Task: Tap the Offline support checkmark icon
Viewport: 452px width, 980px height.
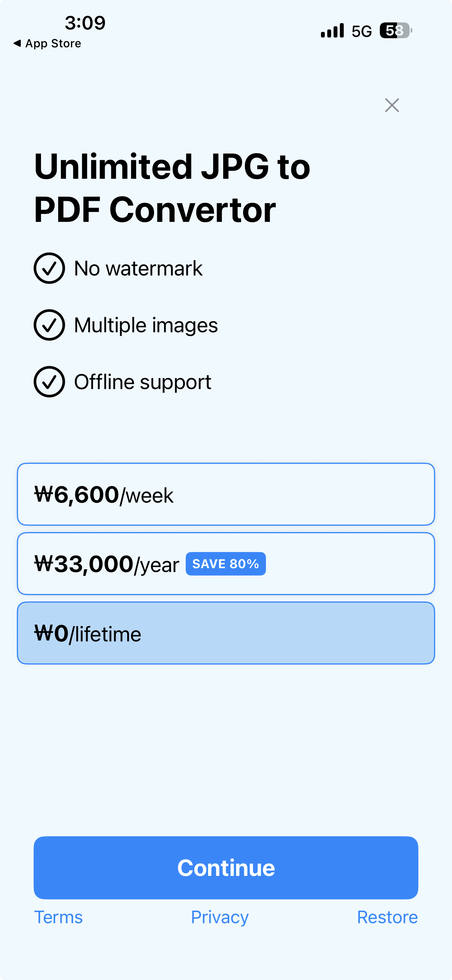Action: (49, 382)
